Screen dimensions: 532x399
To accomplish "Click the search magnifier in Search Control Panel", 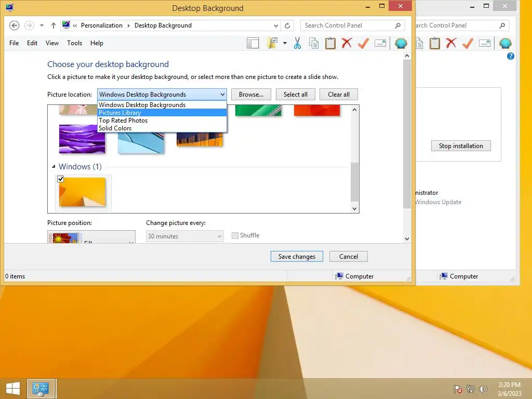I will [397, 25].
